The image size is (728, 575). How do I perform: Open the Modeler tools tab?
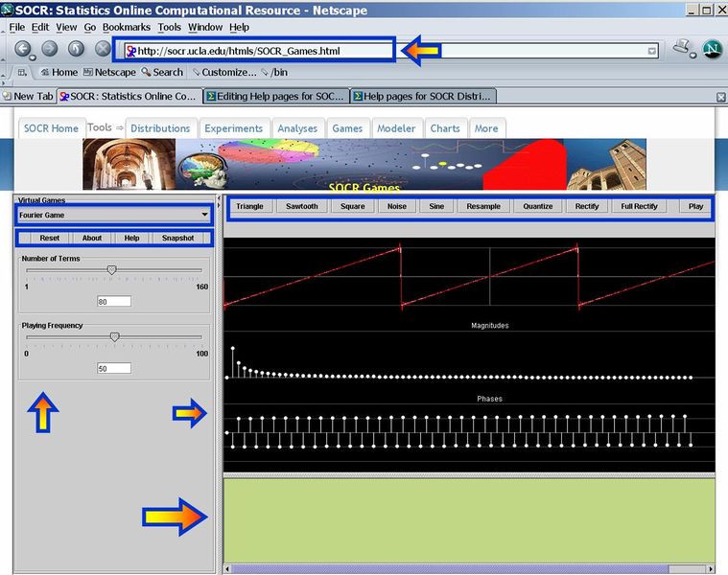(396, 128)
